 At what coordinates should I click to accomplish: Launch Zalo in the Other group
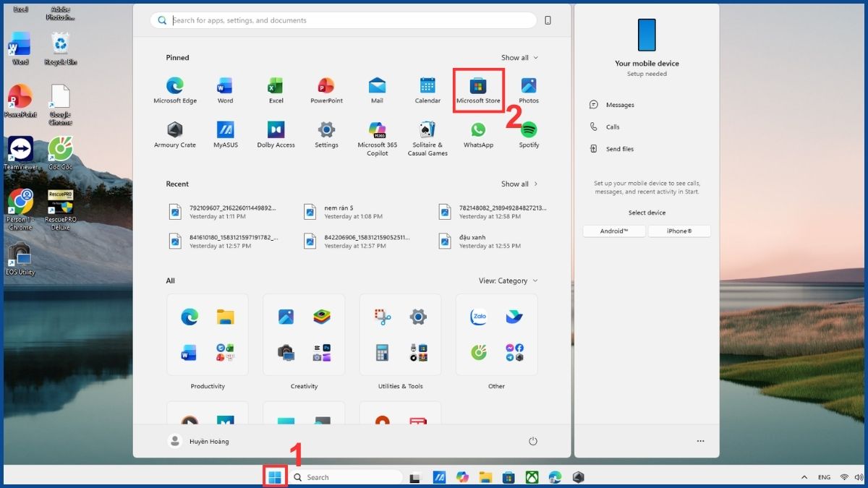[478, 317]
